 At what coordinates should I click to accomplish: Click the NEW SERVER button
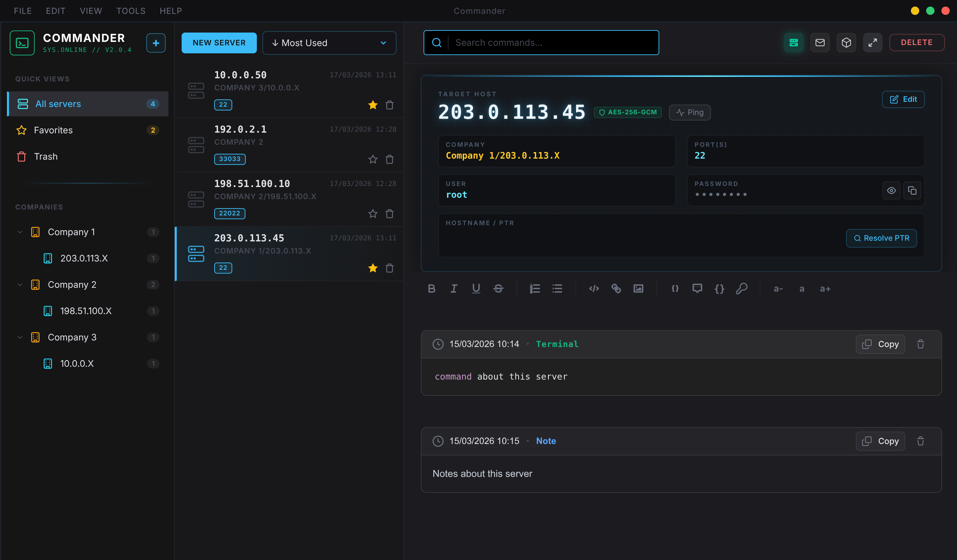pyautogui.click(x=219, y=43)
